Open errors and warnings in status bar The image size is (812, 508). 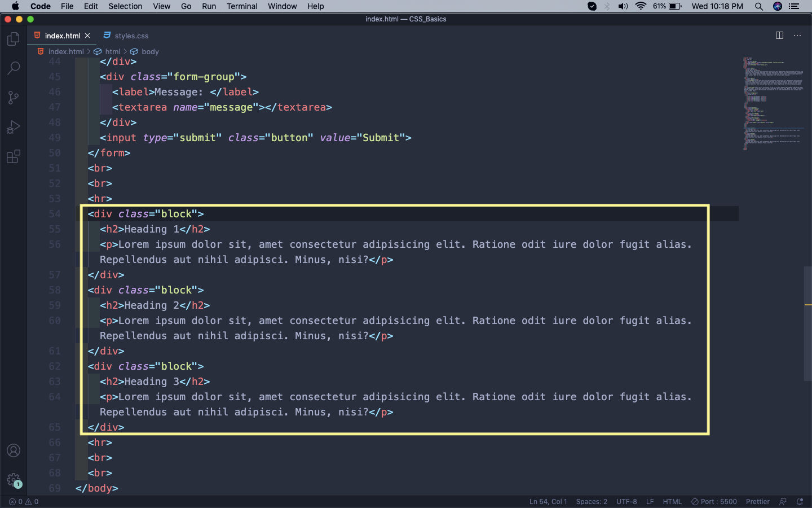click(24, 501)
